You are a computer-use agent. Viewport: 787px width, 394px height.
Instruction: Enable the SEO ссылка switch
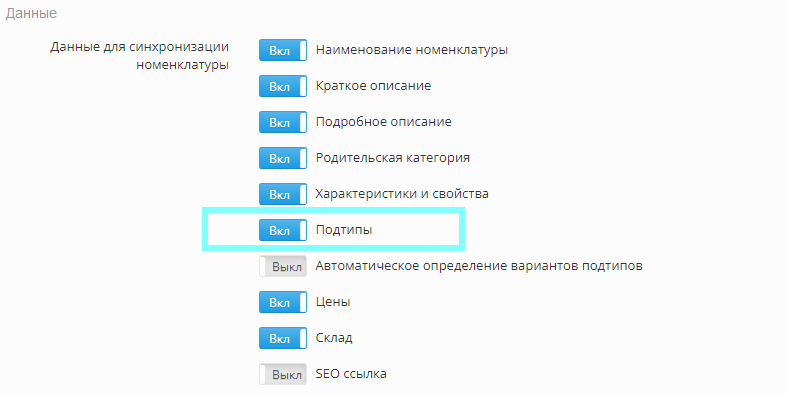[283, 374]
